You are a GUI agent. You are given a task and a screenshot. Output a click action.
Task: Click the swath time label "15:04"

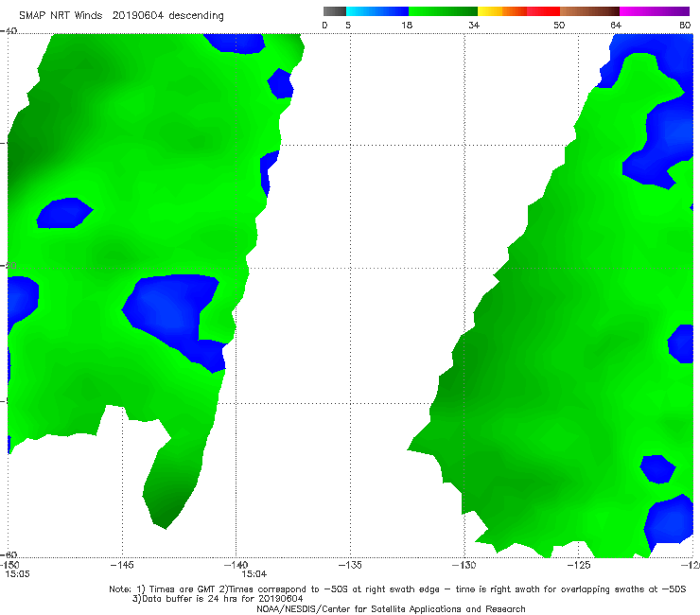tap(254, 574)
